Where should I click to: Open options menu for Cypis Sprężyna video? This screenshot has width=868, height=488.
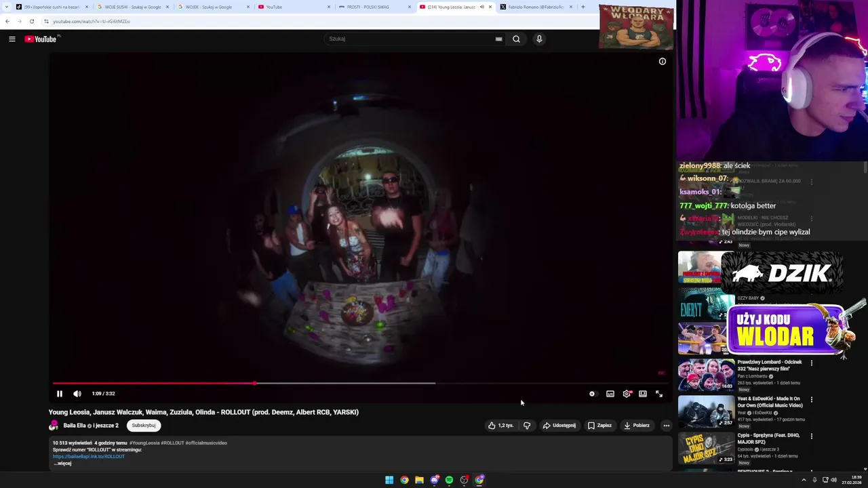coord(812,436)
